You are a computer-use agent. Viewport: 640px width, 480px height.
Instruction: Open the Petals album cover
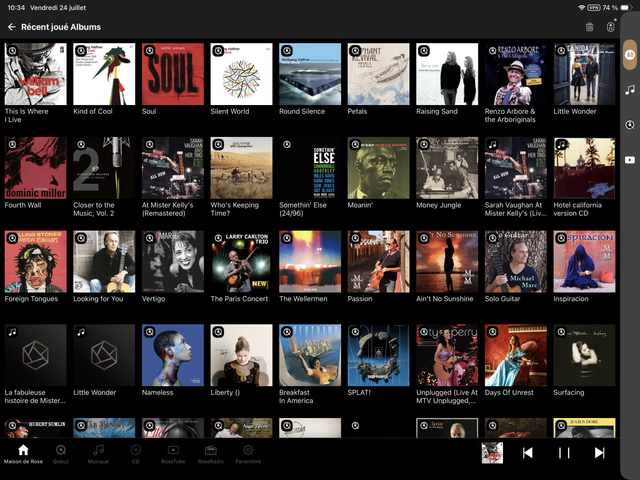coord(378,74)
